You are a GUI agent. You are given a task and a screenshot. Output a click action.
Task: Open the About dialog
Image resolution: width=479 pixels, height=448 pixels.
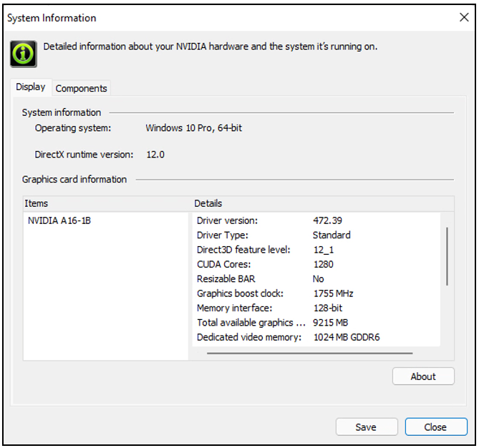point(423,376)
